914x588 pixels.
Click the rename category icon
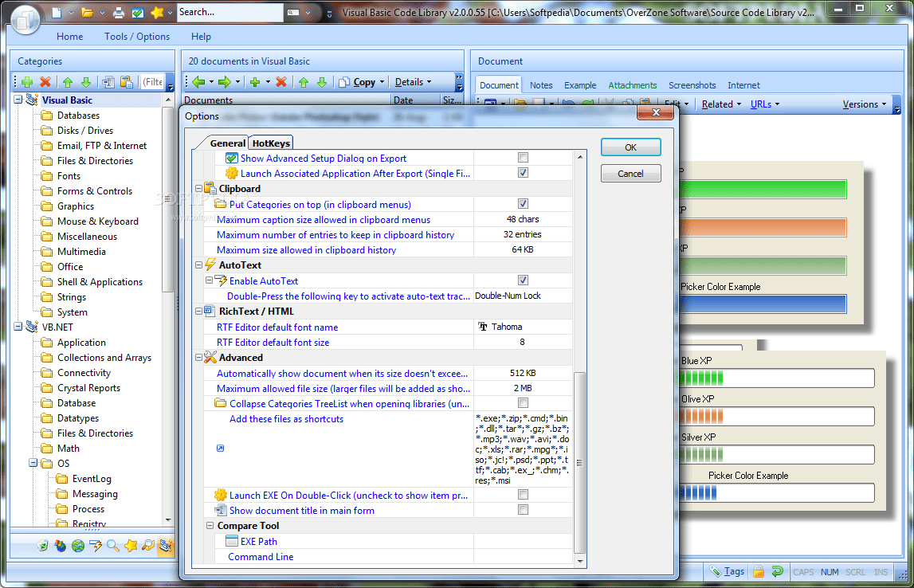pyautogui.click(x=108, y=82)
